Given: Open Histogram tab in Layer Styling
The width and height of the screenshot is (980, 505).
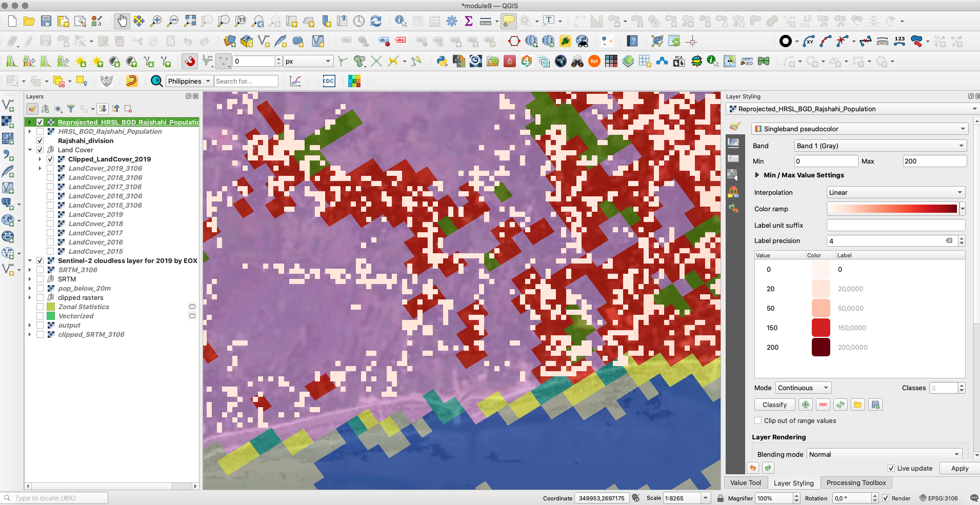Looking at the screenshot, I should (733, 159).
